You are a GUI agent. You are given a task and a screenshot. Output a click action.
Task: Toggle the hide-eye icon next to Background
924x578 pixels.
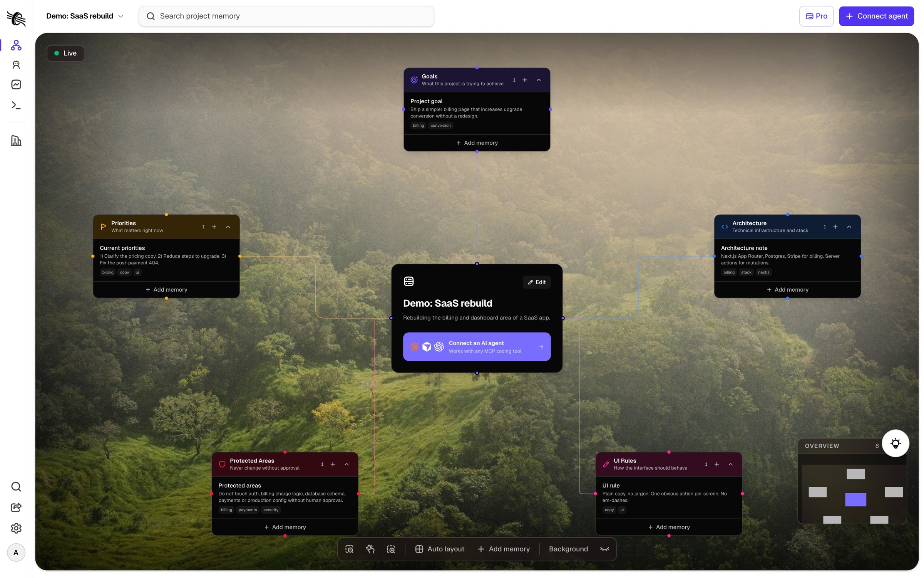[x=604, y=549]
